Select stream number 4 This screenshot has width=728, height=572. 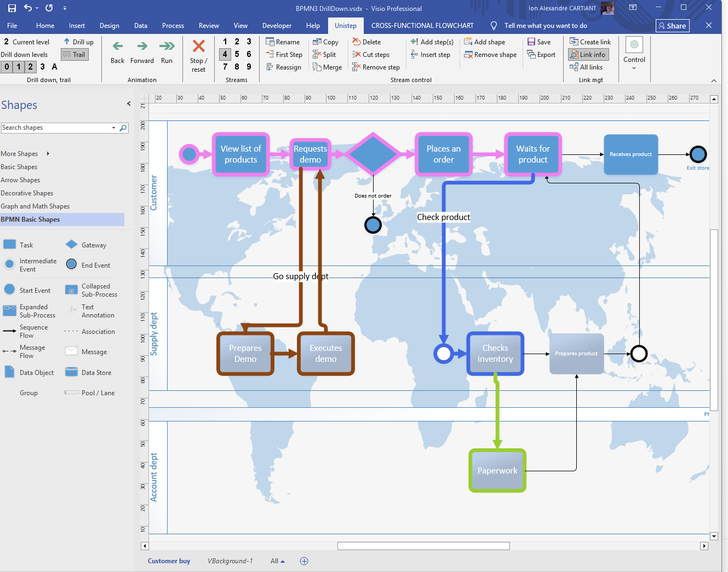pyautogui.click(x=225, y=54)
